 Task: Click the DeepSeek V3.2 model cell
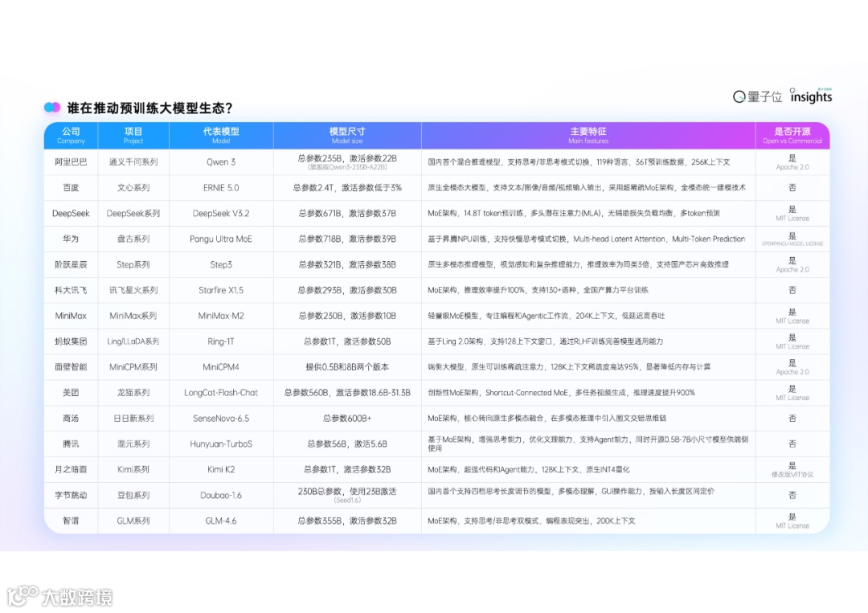pyautogui.click(x=221, y=213)
